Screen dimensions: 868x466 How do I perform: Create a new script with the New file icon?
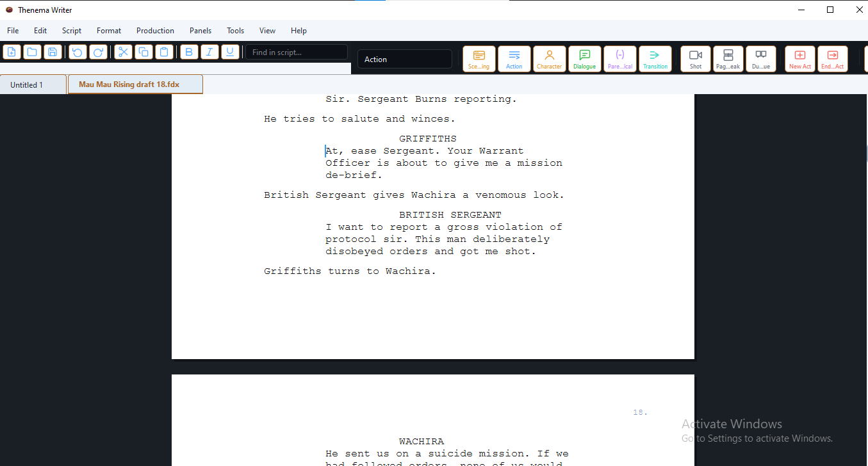point(12,52)
